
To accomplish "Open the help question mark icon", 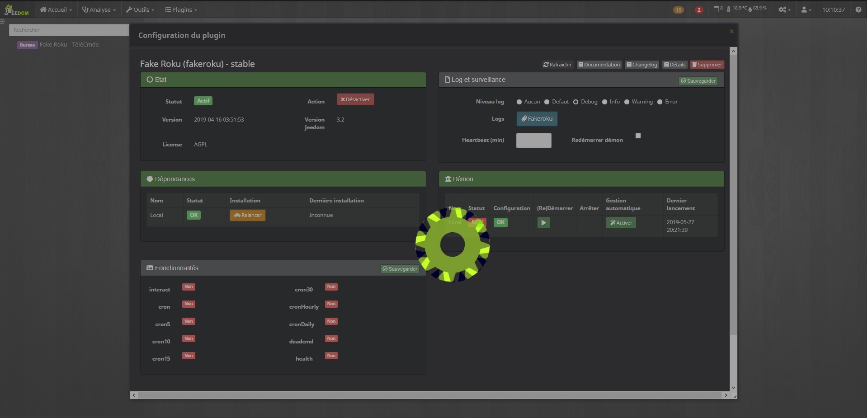I will [858, 9].
